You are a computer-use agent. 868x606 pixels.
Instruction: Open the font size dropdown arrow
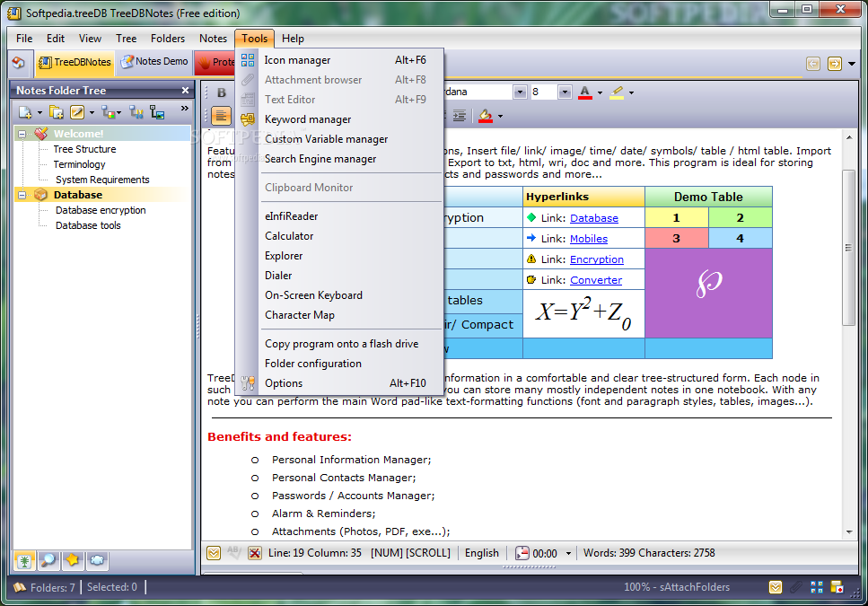565,92
